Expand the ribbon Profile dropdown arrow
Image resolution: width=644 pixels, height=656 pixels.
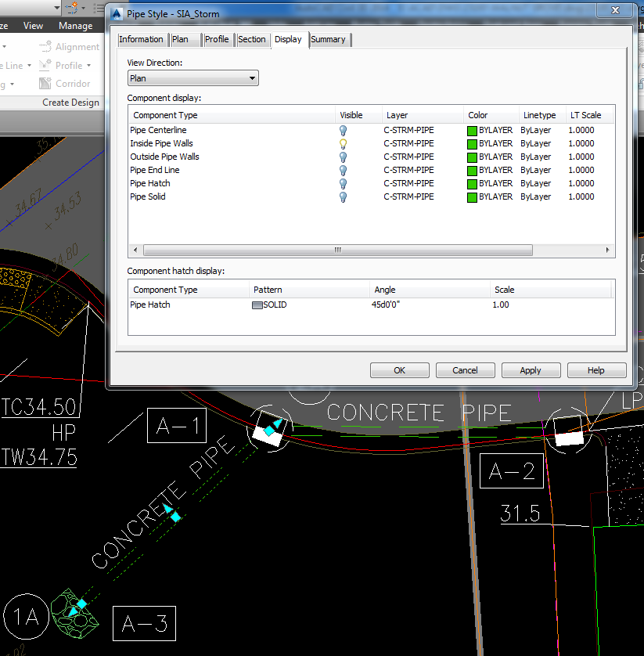(89, 66)
